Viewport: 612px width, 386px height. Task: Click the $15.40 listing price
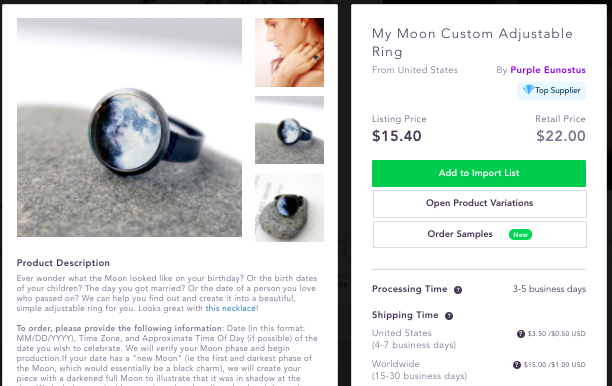click(397, 136)
